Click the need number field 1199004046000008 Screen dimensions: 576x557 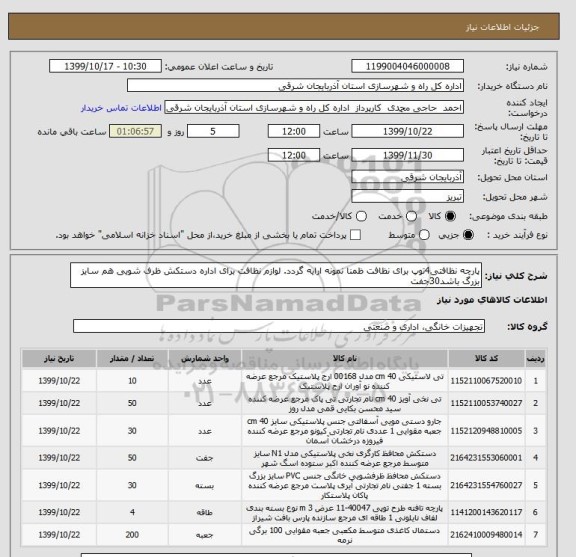(x=407, y=67)
